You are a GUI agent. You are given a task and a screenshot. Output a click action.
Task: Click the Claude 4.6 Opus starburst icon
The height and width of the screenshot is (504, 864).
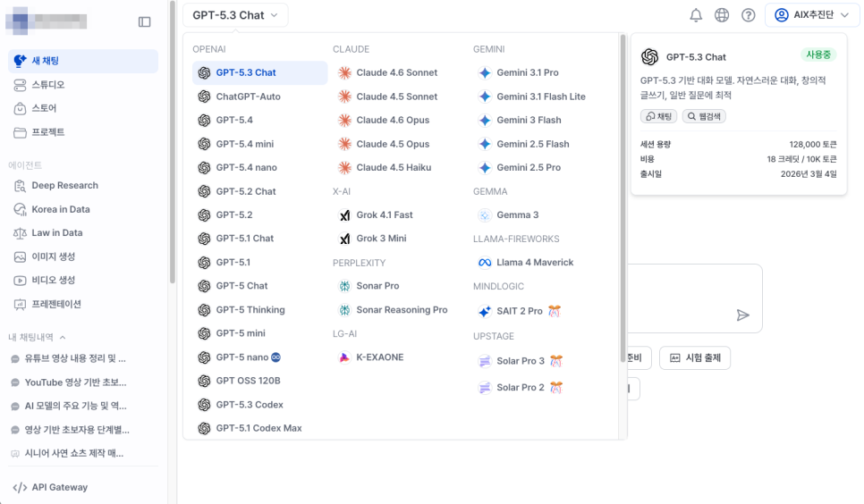345,120
